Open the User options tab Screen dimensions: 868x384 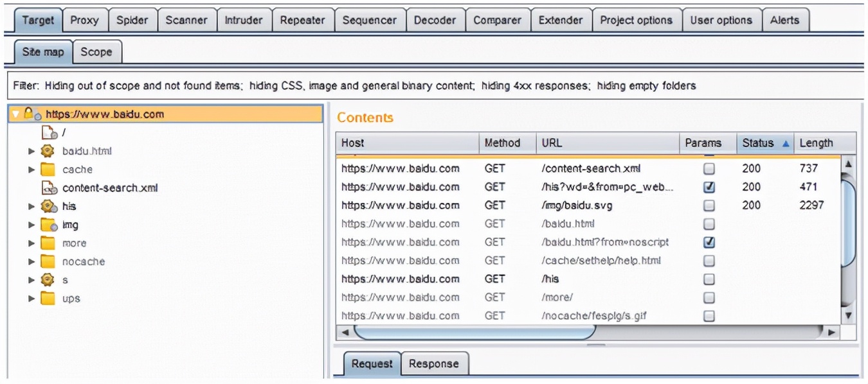pyautogui.click(x=721, y=20)
